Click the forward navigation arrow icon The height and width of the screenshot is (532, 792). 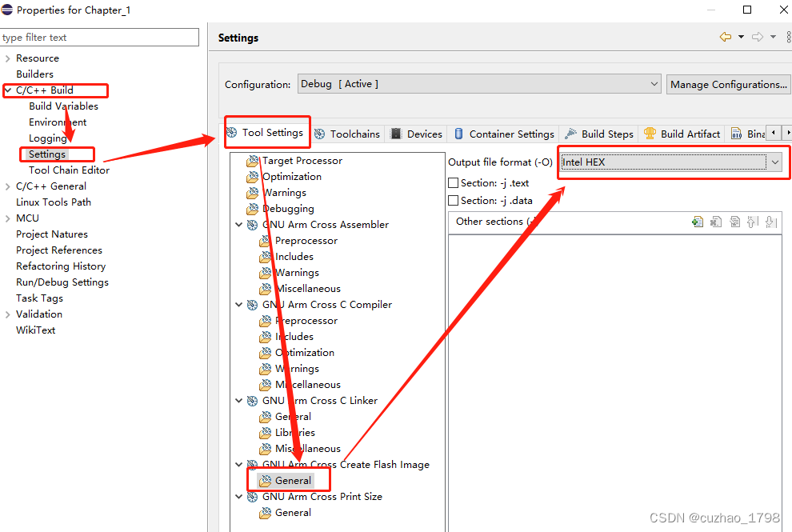[x=757, y=37]
